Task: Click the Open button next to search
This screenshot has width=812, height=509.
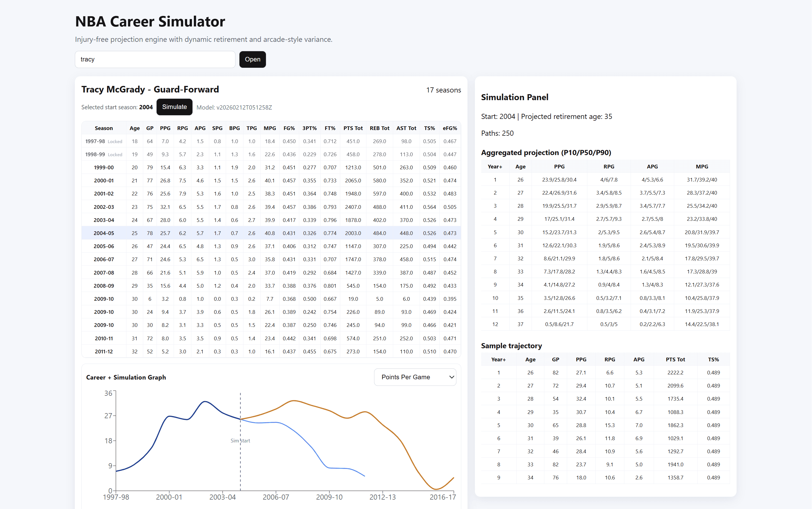Action: pyautogui.click(x=252, y=59)
